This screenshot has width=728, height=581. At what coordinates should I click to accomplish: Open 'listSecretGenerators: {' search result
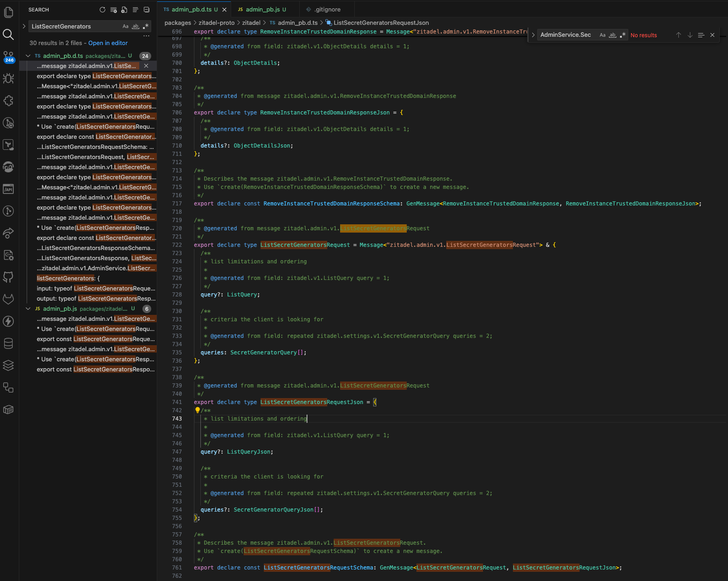tap(88, 278)
